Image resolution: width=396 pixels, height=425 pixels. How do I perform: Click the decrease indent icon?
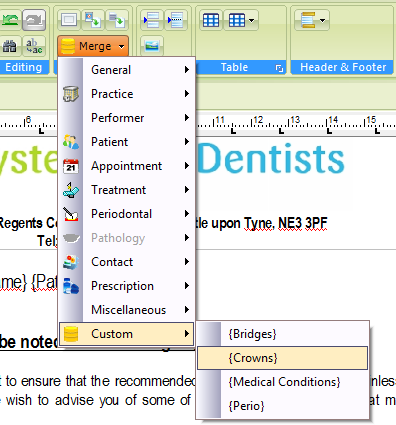[176, 20]
